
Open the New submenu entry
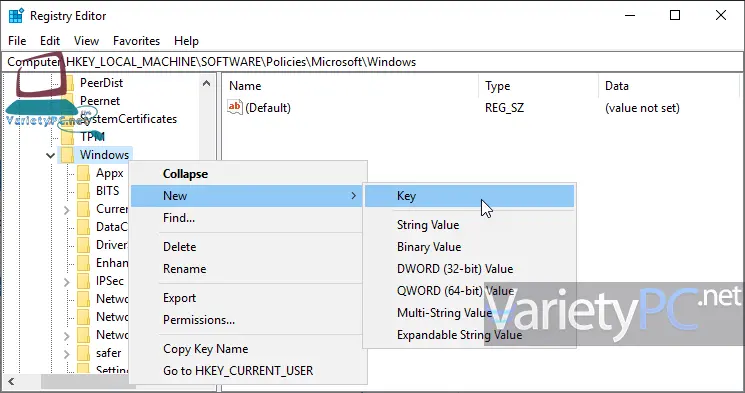point(247,196)
